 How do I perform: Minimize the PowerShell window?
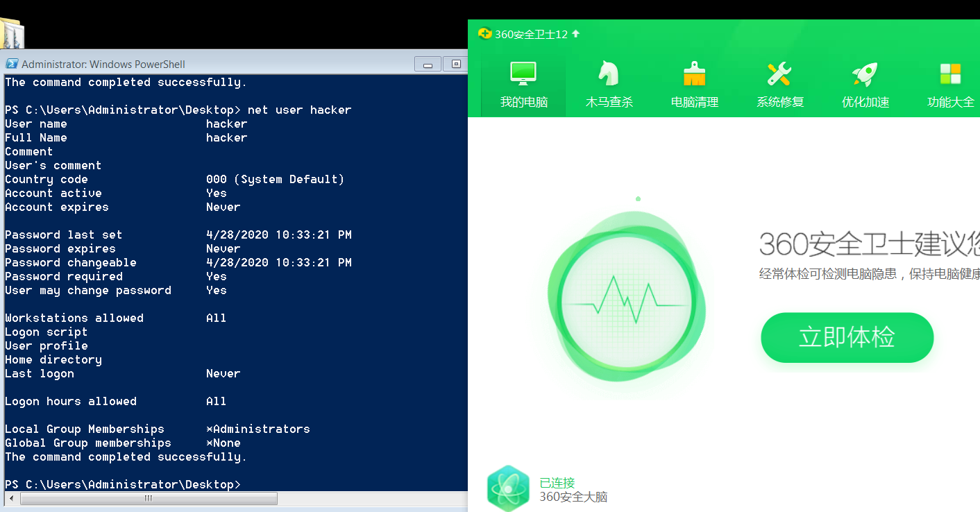(428, 65)
